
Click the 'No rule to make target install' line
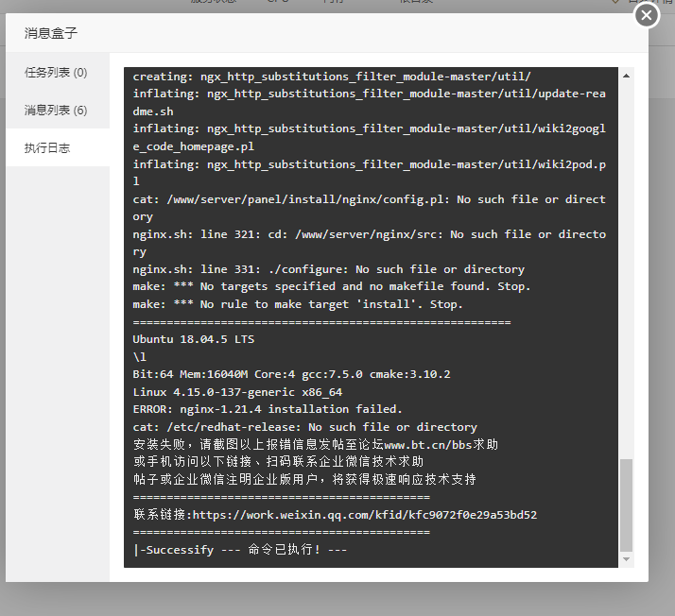[298, 304]
